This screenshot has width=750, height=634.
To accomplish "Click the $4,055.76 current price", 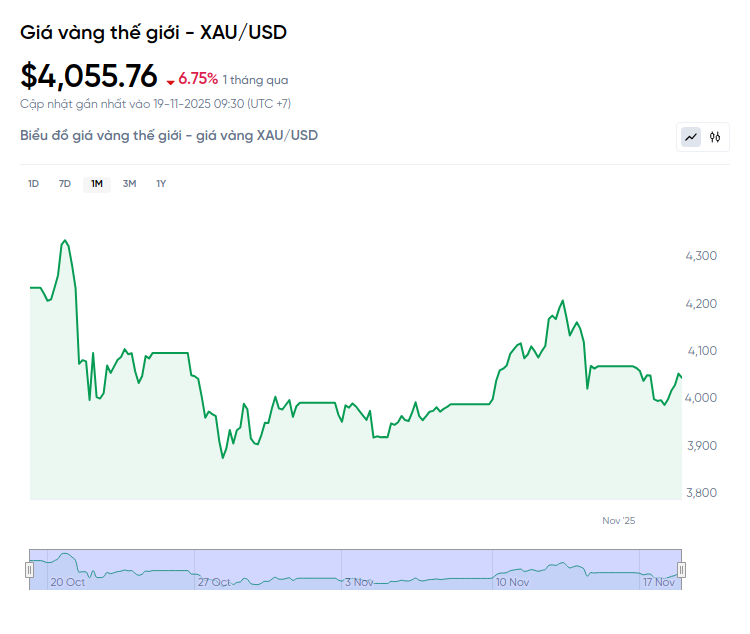I will 89,76.
